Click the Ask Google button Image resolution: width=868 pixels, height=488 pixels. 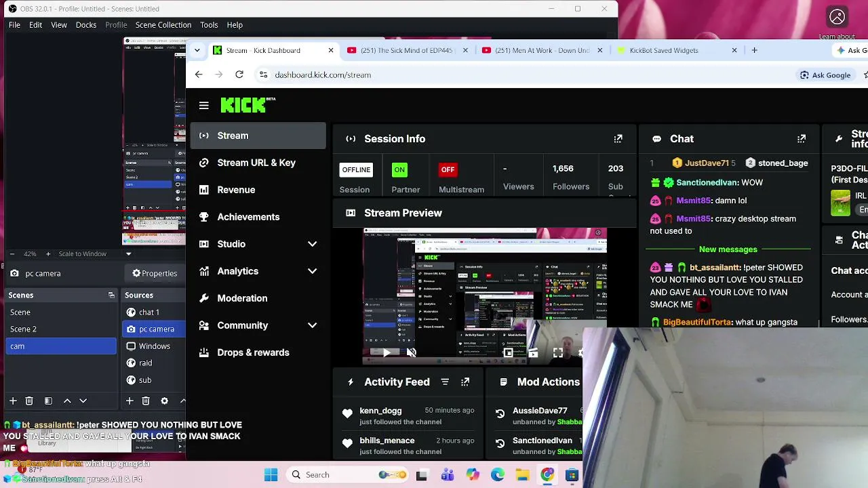(x=825, y=75)
